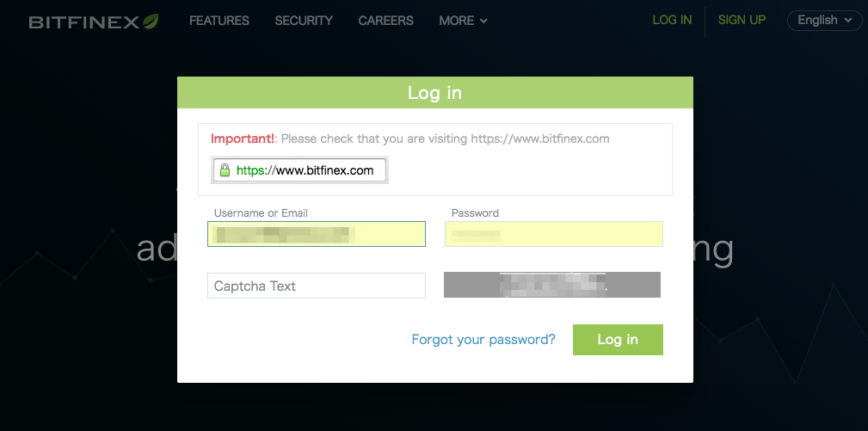868x431 pixels.
Task: Open the CAREERS page from the top navigation
Action: 386,21
